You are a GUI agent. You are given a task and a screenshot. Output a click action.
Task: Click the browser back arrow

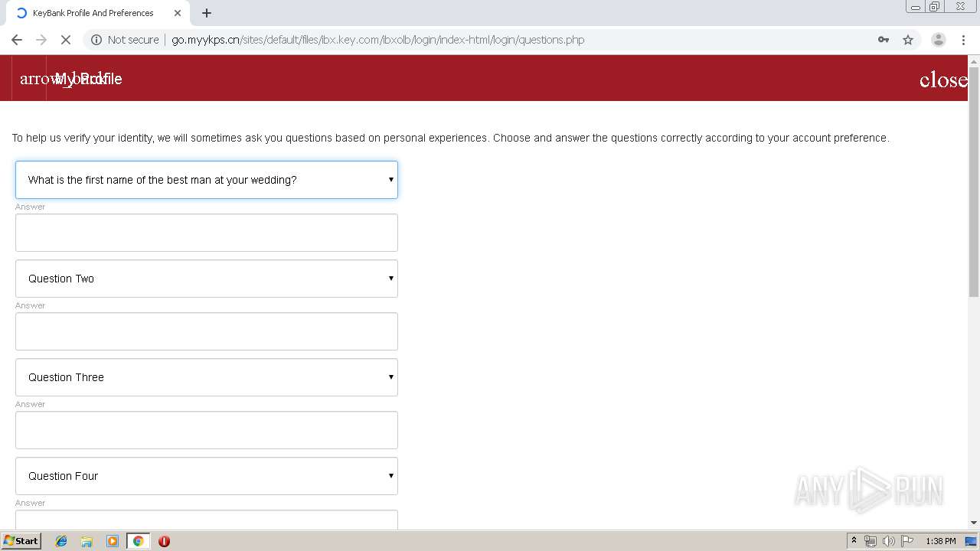17,40
